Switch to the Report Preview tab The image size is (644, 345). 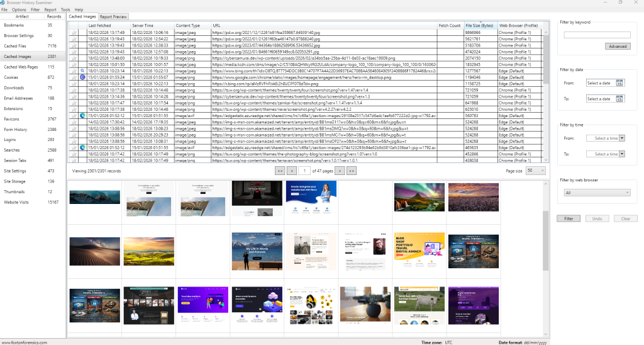(x=114, y=17)
